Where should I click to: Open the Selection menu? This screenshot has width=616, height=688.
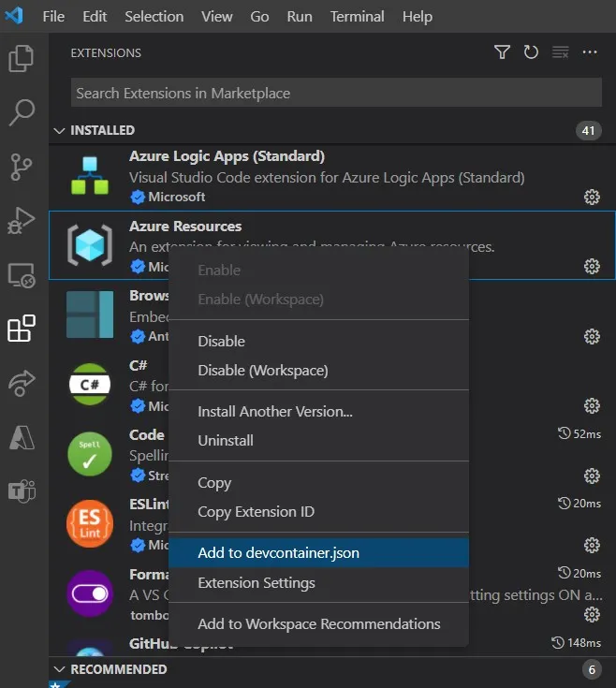tap(154, 17)
